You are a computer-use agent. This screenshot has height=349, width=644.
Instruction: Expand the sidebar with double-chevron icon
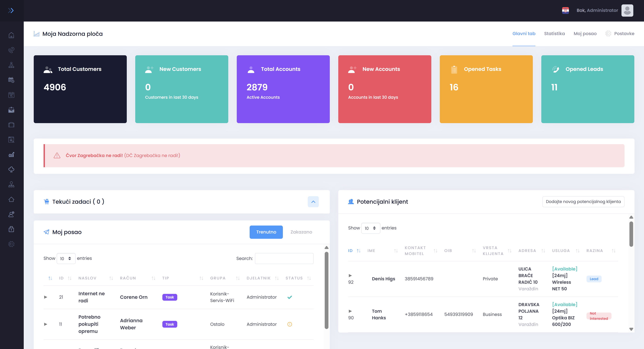pyautogui.click(x=11, y=11)
